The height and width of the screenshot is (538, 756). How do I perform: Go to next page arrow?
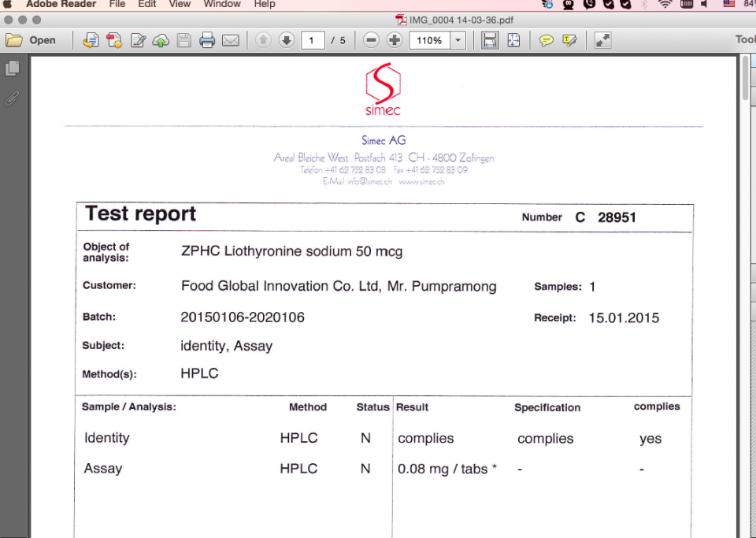(x=286, y=40)
